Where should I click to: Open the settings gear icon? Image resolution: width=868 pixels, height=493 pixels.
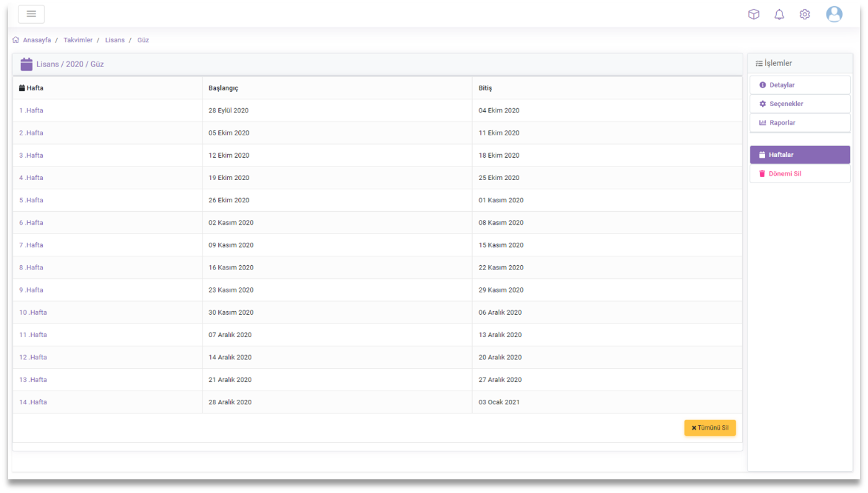(x=804, y=14)
